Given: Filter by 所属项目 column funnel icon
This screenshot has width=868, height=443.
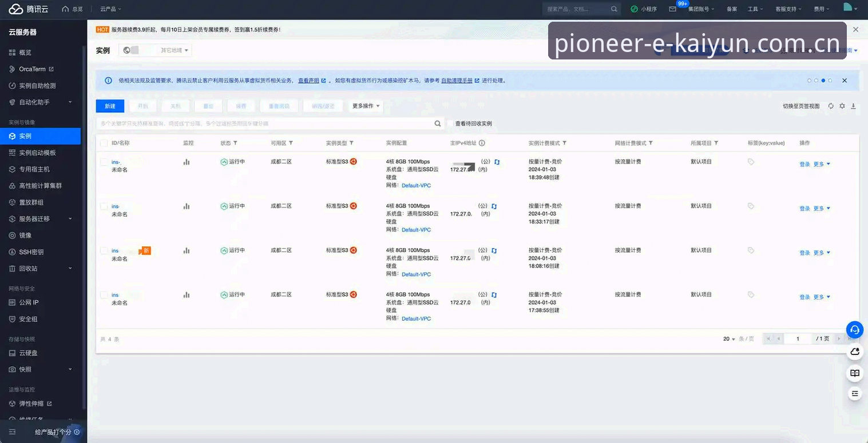Looking at the screenshot, I should (716, 143).
